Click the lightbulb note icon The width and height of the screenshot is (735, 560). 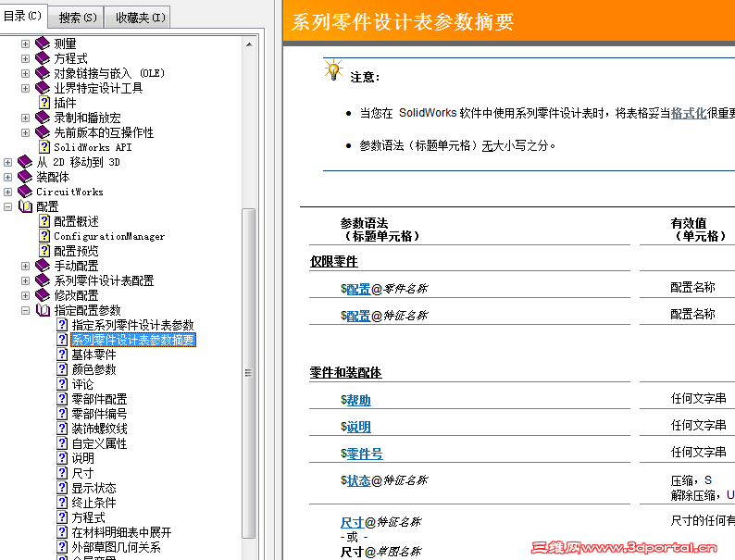333,70
